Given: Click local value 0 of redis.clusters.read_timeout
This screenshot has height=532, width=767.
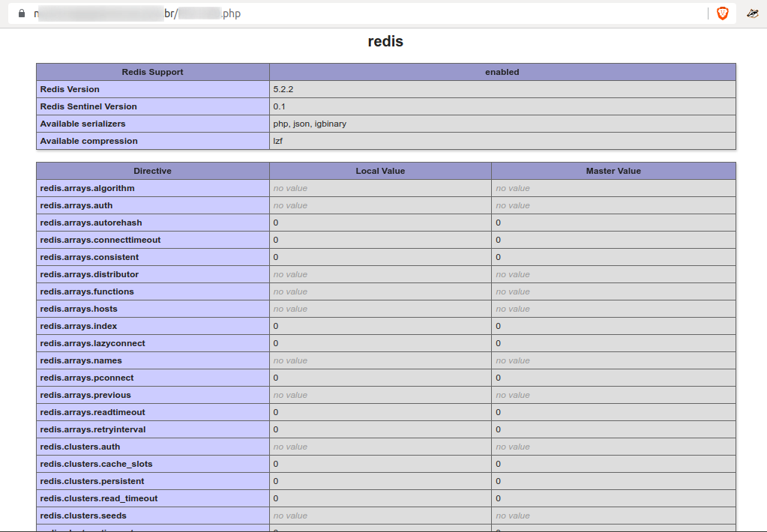Looking at the screenshot, I should [x=276, y=498].
